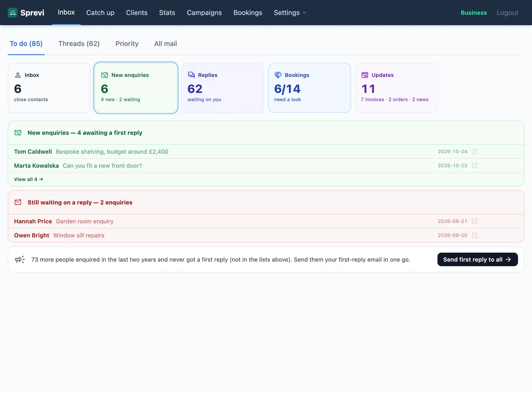The width and height of the screenshot is (532, 393).
Task: Click the View all 4 link
Action: pos(28,179)
